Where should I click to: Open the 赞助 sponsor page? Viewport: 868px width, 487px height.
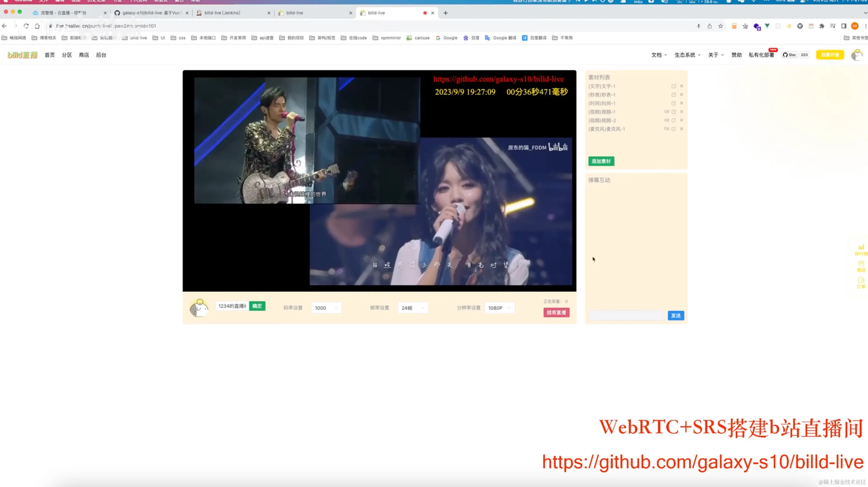[x=737, y=55]
